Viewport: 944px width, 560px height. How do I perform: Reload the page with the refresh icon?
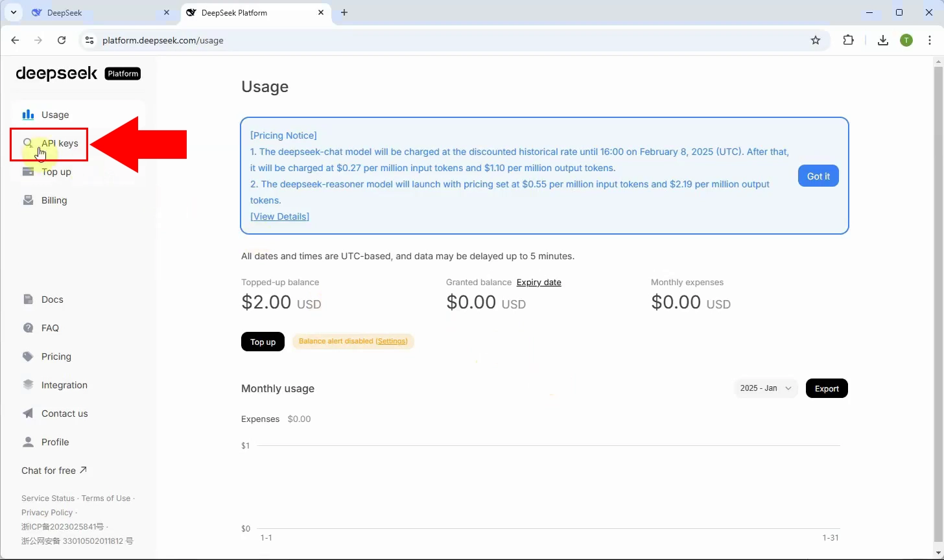[x=62, y=40]
